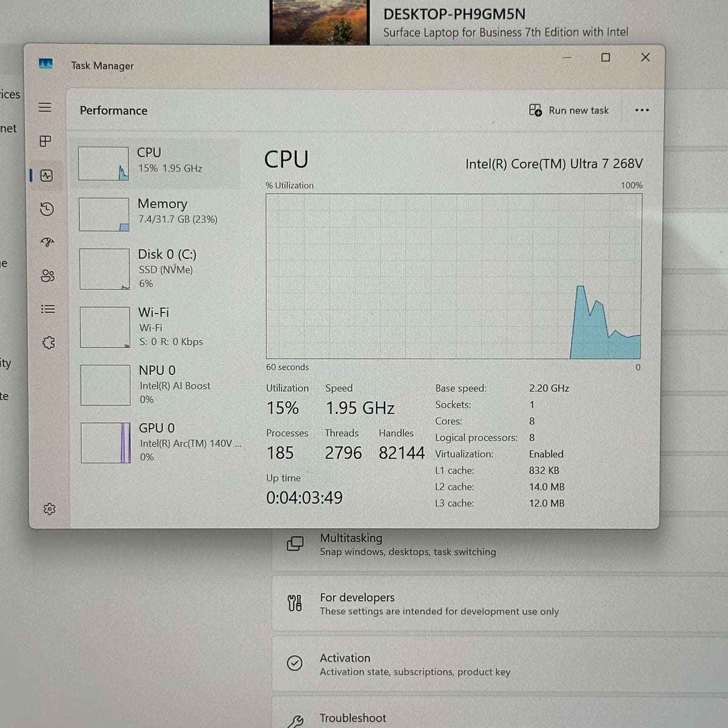Select the Memory performance entry
The width and height of the screenshot is (728, 728).
tap(157, 214)
